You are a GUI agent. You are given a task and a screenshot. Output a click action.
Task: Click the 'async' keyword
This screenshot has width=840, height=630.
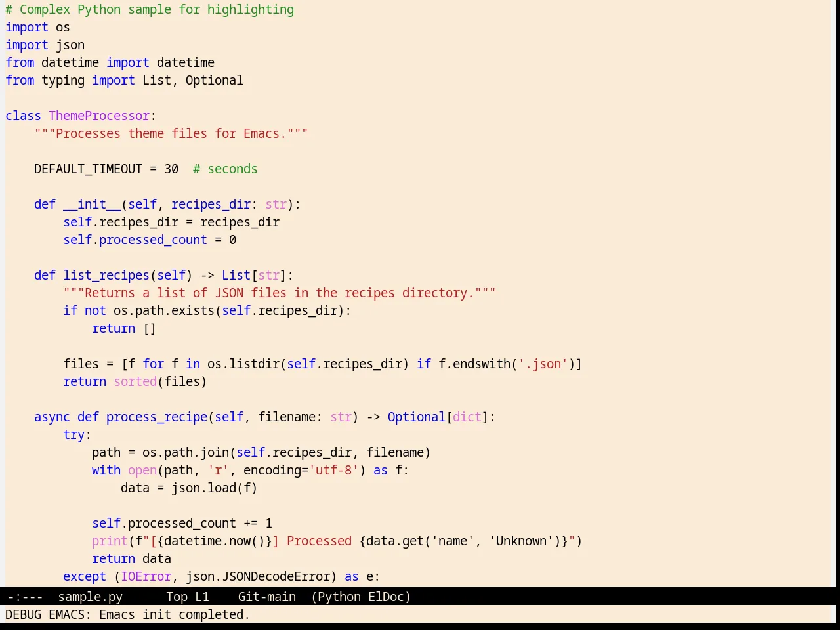(52, 417)
